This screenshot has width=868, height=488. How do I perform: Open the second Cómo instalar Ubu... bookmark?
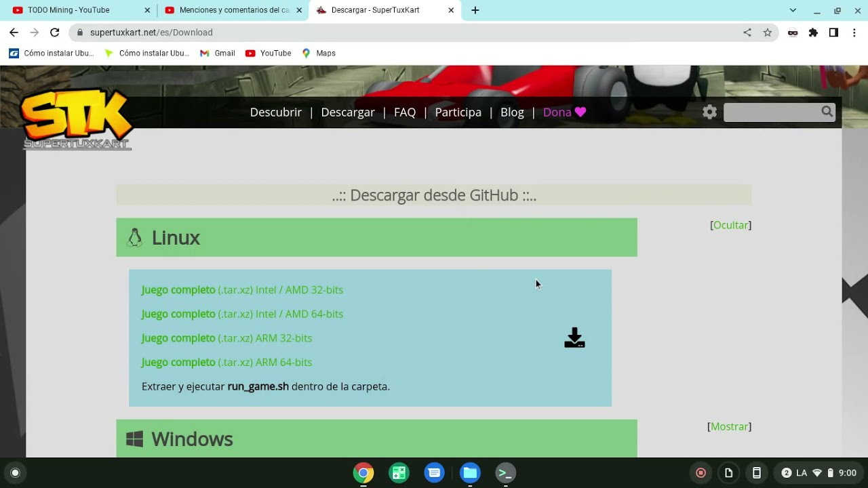pos(147,53)
